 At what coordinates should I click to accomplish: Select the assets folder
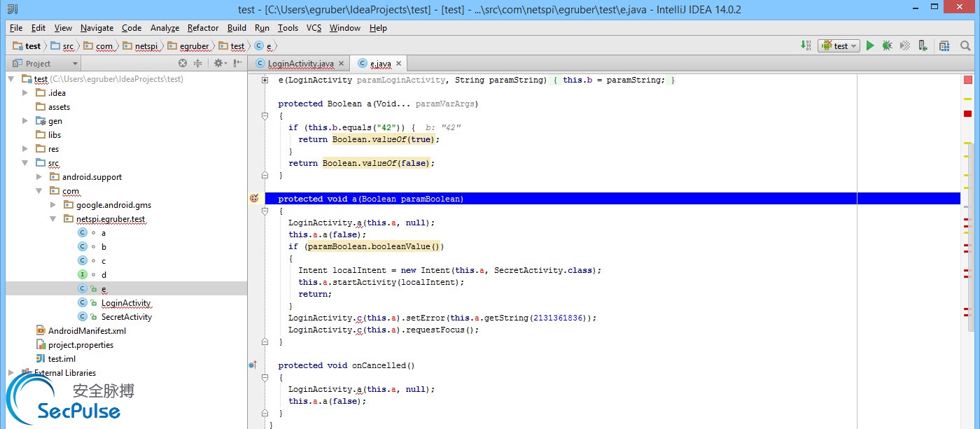coord(59,107)
